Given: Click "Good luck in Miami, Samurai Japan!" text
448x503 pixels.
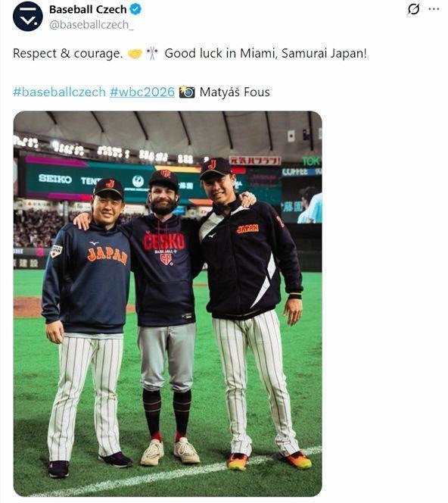Looking at the screenshot, I should tap(266, 54).
